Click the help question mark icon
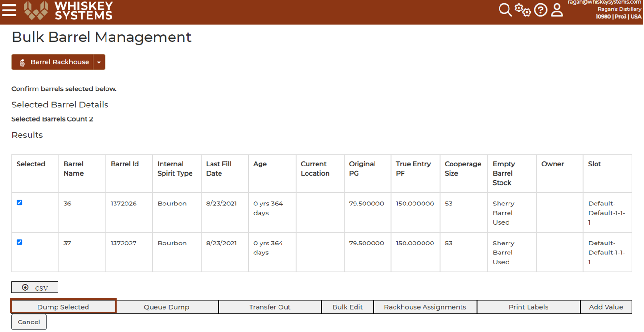Viewport: 644px width, 332px height. click(540, 10)
